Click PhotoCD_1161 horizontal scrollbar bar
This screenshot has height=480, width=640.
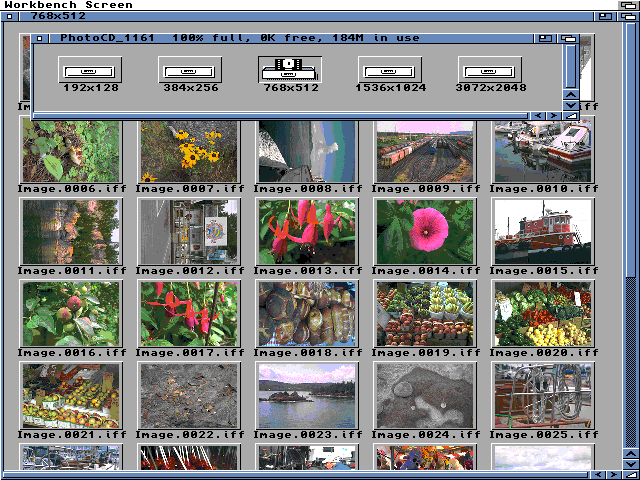[x=280, y=116]
